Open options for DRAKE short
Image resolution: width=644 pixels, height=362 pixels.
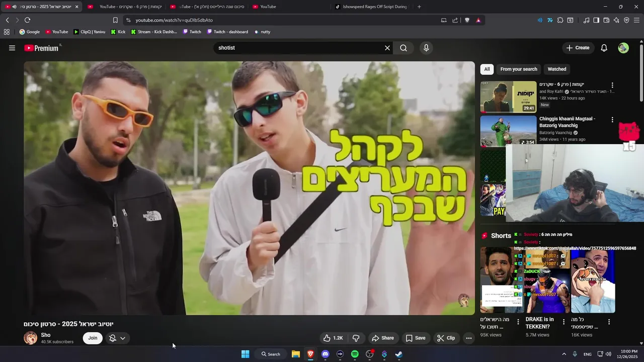pos(563,322)
